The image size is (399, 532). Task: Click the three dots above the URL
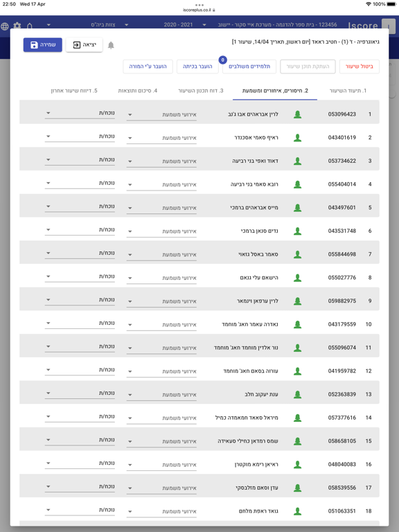pyautogui.click(x=199, y=5)
